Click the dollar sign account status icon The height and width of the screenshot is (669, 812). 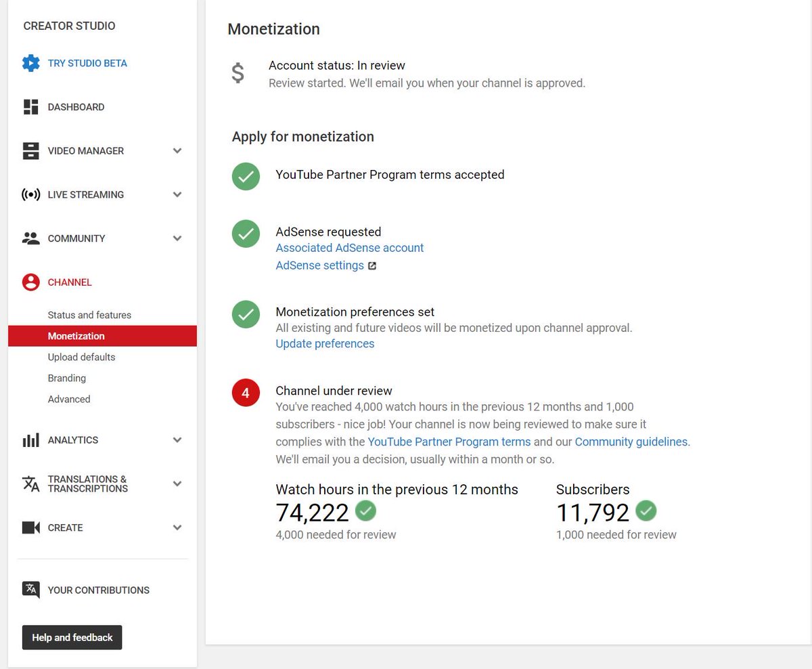(238, 72)
